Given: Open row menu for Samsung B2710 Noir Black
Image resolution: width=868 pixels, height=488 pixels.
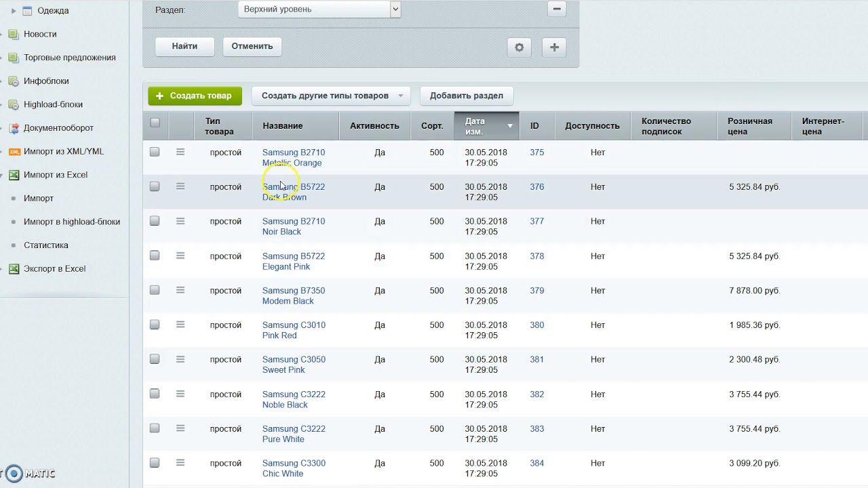Looking at the screenshot, I should click(180, 220).
